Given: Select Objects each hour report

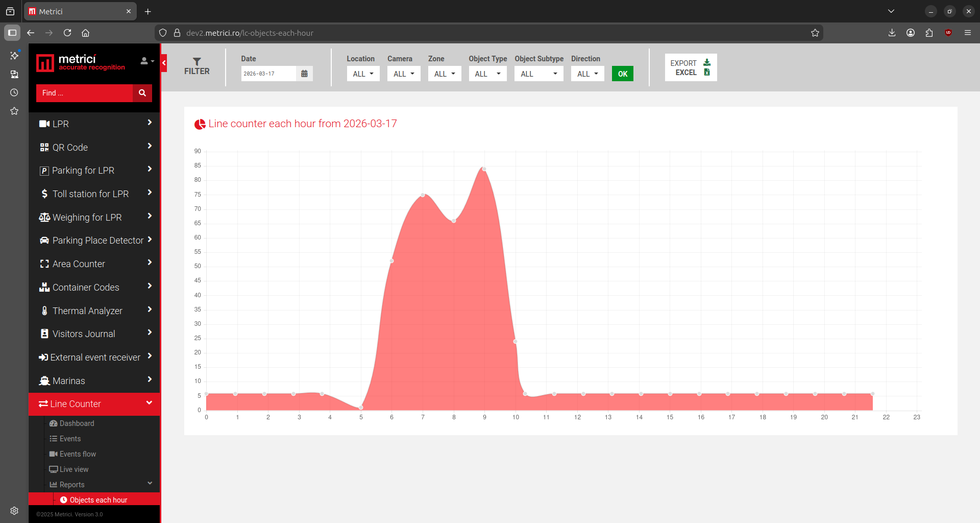Looking at the screenshot, I should tap(94, 500).
